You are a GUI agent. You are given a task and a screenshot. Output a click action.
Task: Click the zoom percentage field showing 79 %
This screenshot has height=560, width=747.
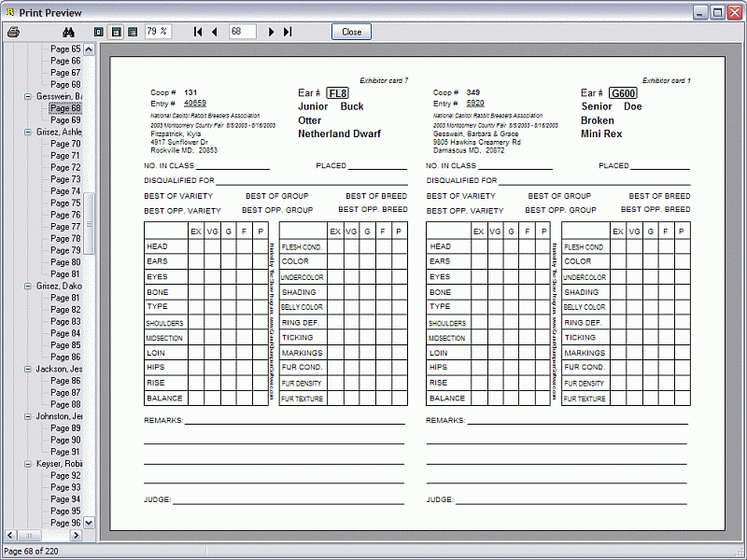[158, 32]
